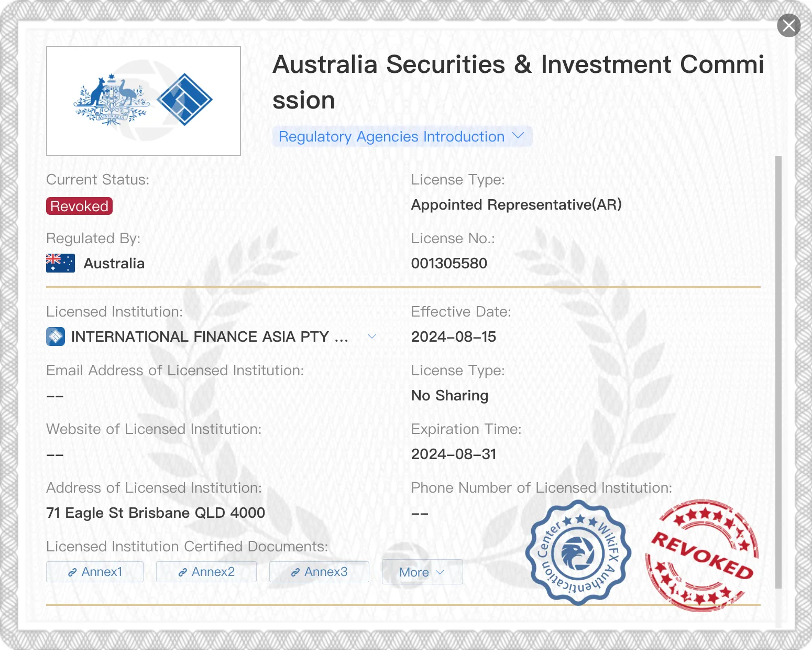Click INTERNATIONAL FINANCE ASIA PTY institution name
Viewport: 812px width, 652px height.
[210, 336]
